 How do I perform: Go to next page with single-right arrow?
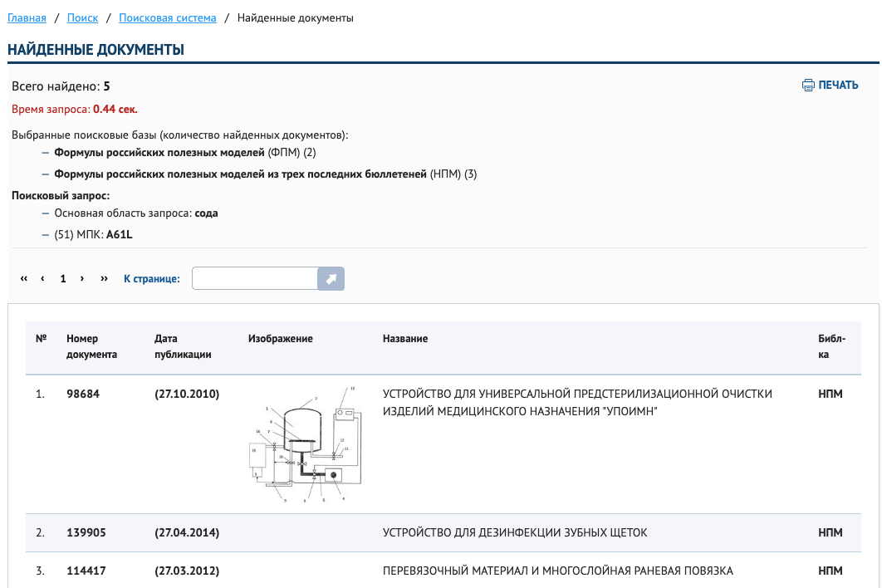(81, 279)
